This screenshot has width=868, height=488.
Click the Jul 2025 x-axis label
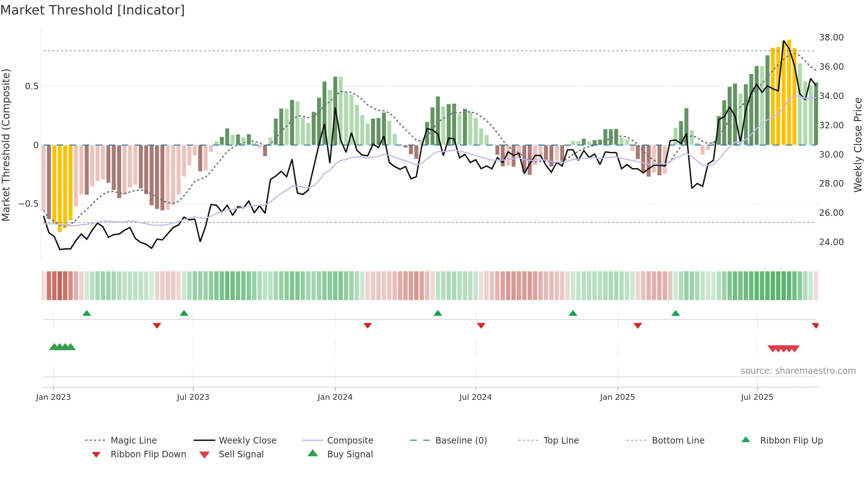757,397
